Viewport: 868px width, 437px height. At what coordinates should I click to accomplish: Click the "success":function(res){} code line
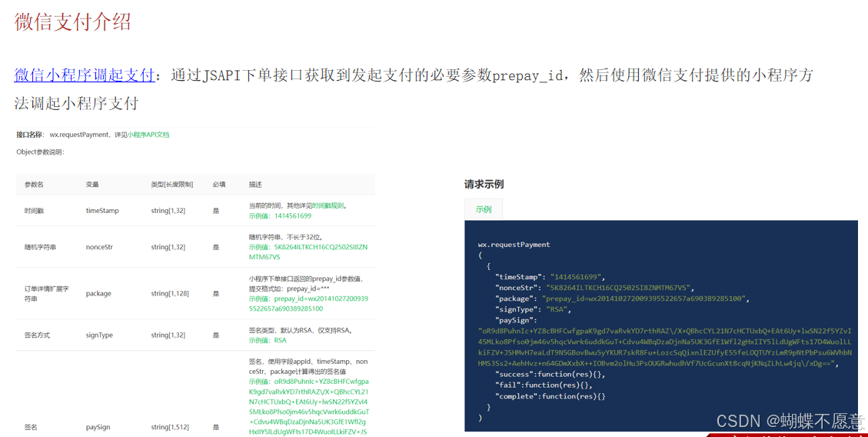(x=550, y=375)
